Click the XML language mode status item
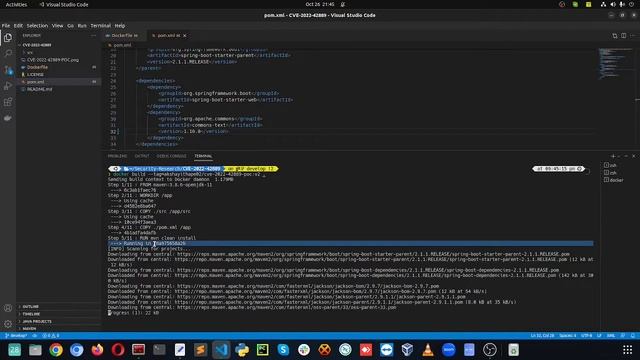Viewport: 640px width, 360px height. coord(611,336)
